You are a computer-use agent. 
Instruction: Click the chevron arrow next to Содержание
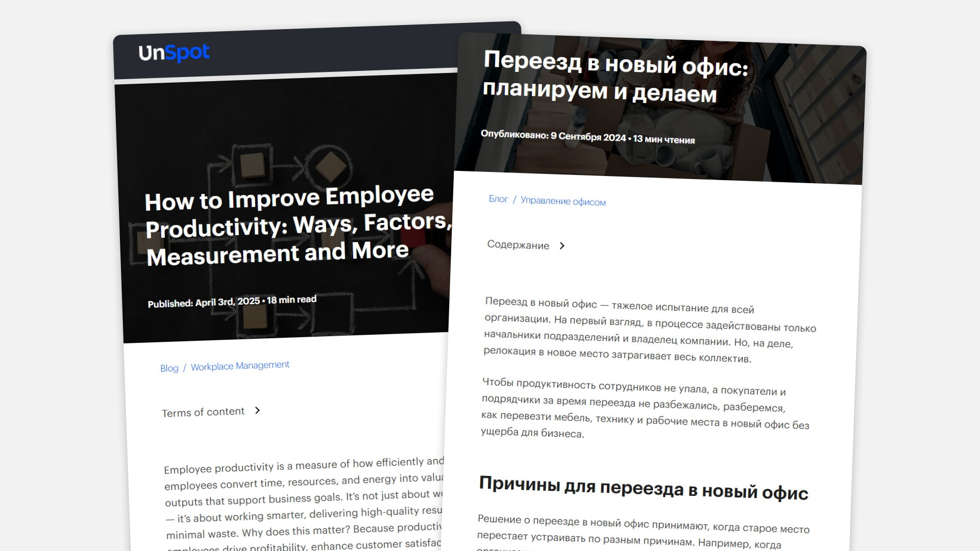coord(562,246)
